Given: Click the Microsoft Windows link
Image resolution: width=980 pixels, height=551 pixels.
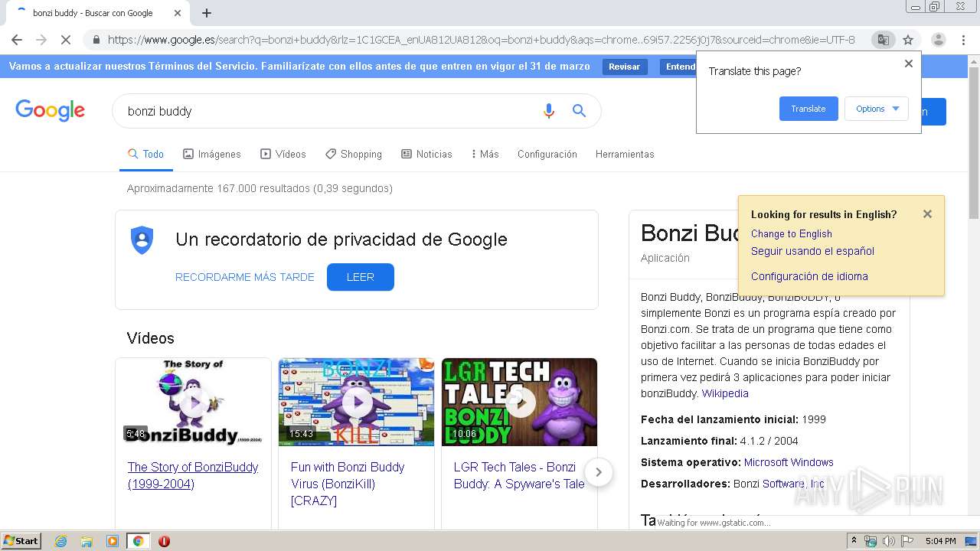Looking at the screenshot, I should click(789, 462).
